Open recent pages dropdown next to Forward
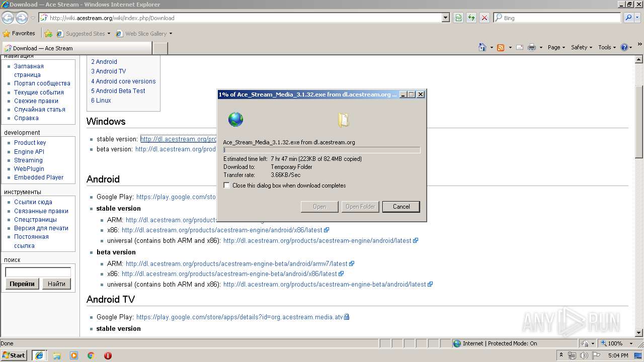The image size is (644, 362). [x=33, y=18]
